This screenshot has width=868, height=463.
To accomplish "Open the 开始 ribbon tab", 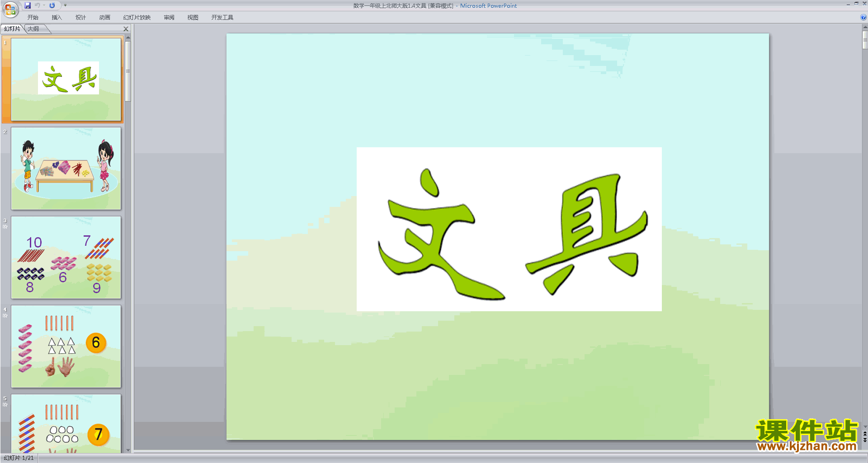I will pos(33,18).
